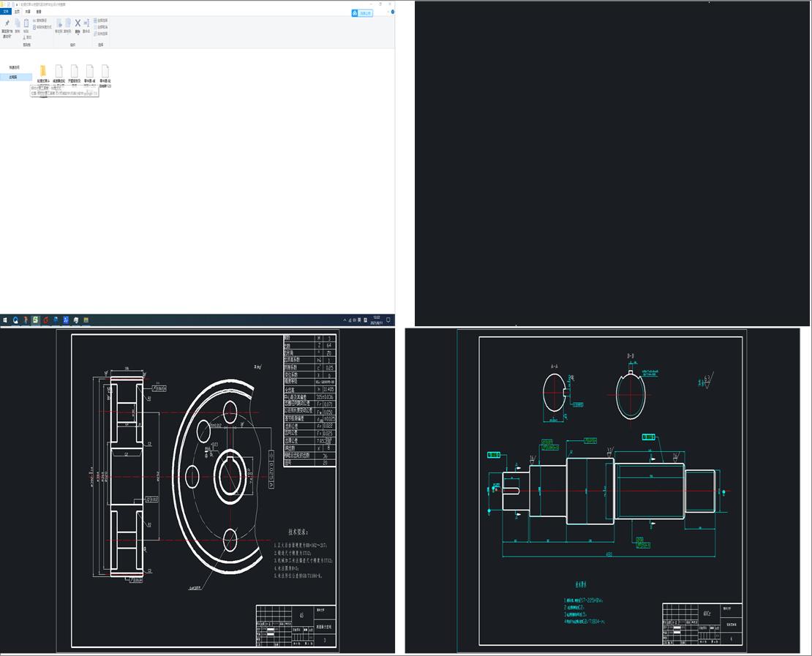This screenshot has height=656, width=812.
Task: Click the Copy to icon
Action: 67,26
